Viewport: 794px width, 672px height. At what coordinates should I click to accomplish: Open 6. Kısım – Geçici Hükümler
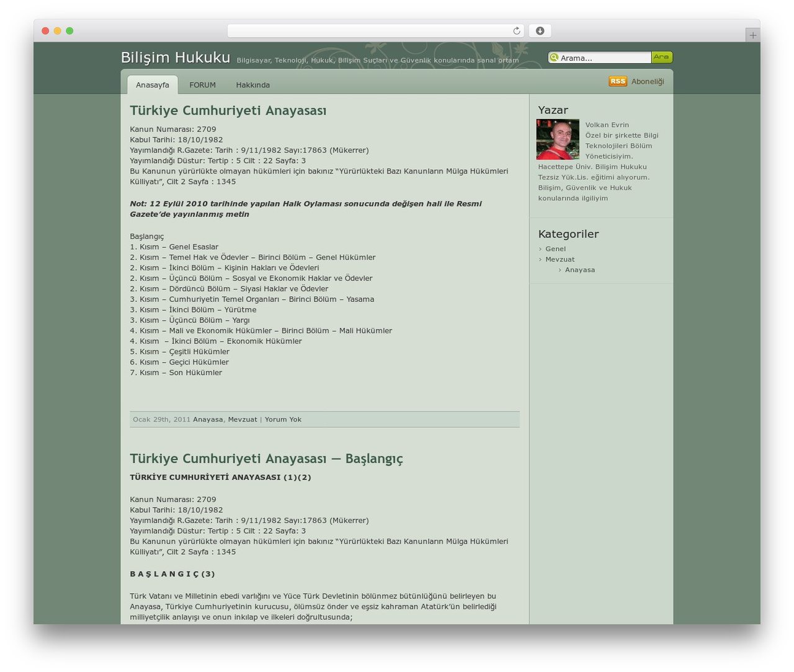pos(179,363)
